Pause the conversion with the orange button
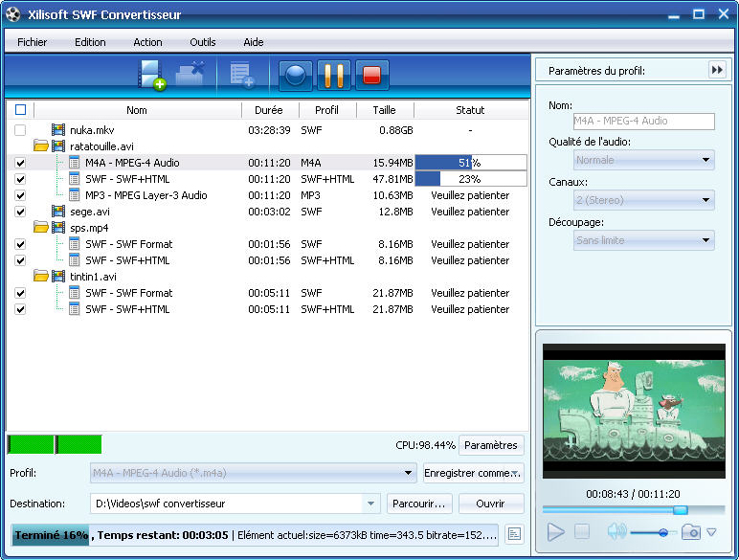Viewport: 739px width, 560px height. click(x=334, y=75)
